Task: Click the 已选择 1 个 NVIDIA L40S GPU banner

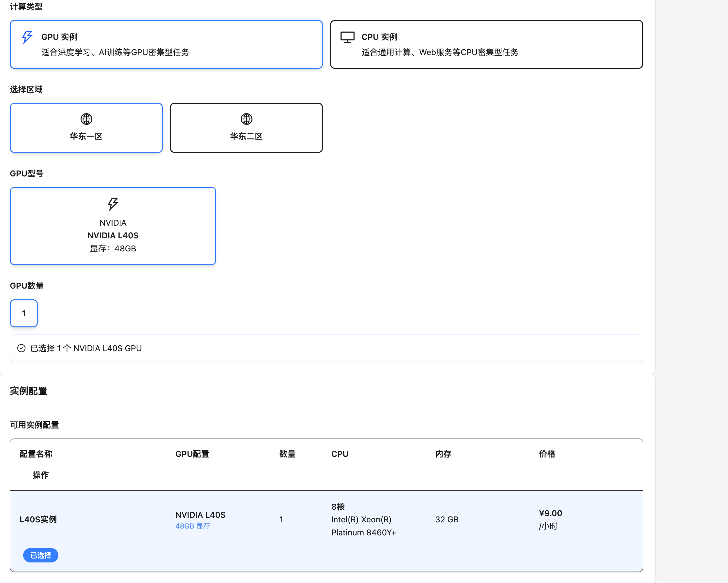Action: [86, 348]
